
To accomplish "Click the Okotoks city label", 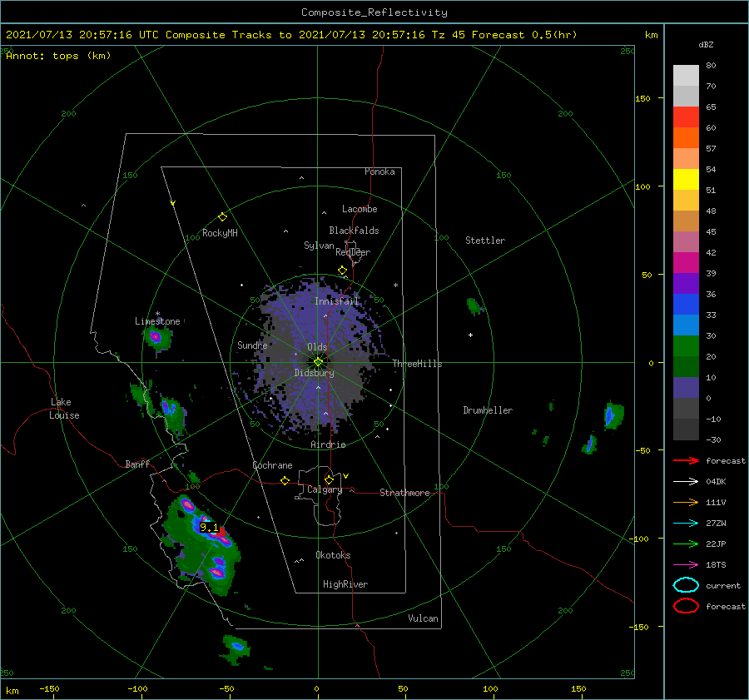I will pyautogui.click(x=333, y=554).
